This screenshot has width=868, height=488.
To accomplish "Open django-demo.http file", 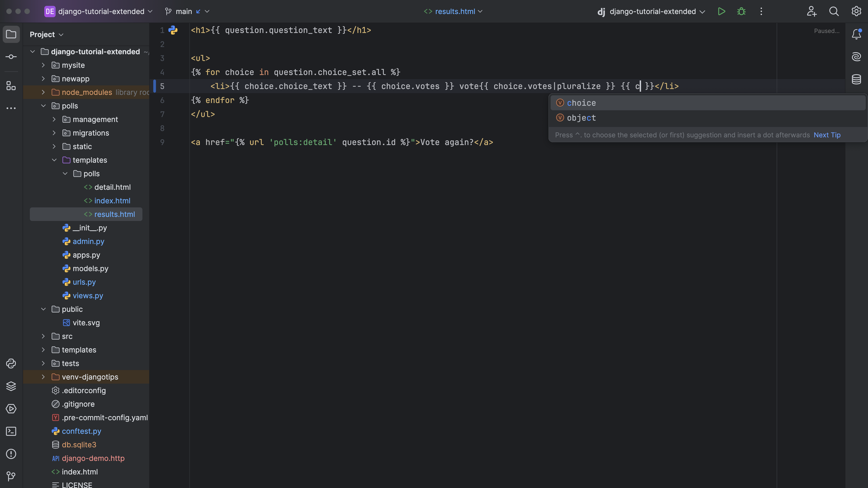I will 93,458.
